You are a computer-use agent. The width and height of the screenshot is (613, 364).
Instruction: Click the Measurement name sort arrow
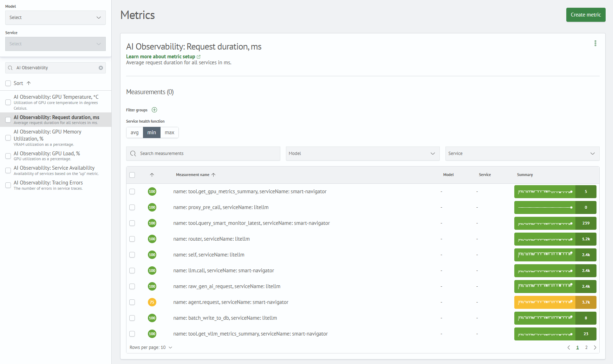pos(213,175)
